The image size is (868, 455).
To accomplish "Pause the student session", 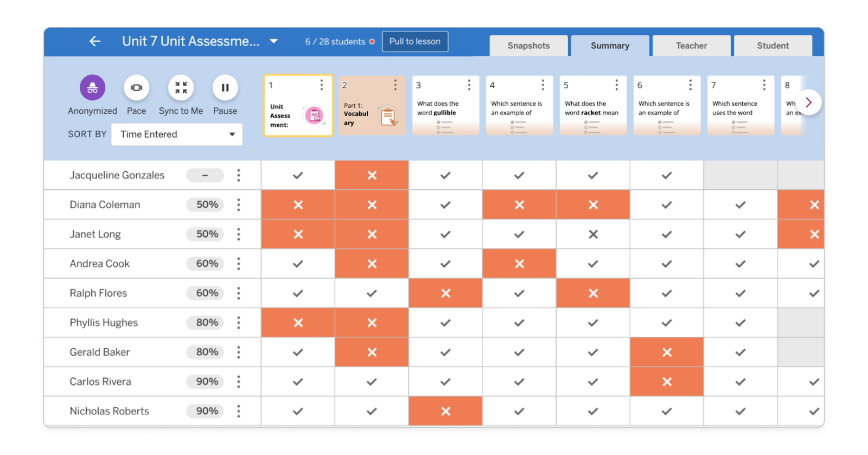I will click(x=225, y=88).
